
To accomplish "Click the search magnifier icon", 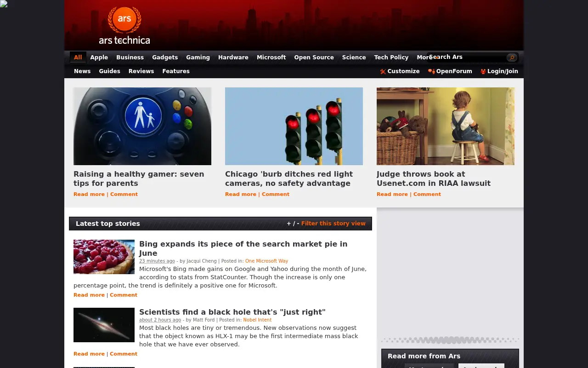I will (512, 57).
